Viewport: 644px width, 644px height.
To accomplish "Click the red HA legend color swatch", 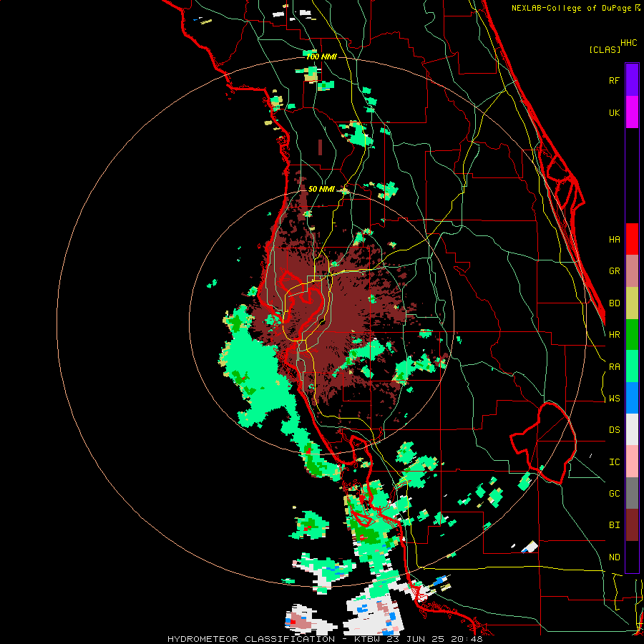I will coord(632,239).
